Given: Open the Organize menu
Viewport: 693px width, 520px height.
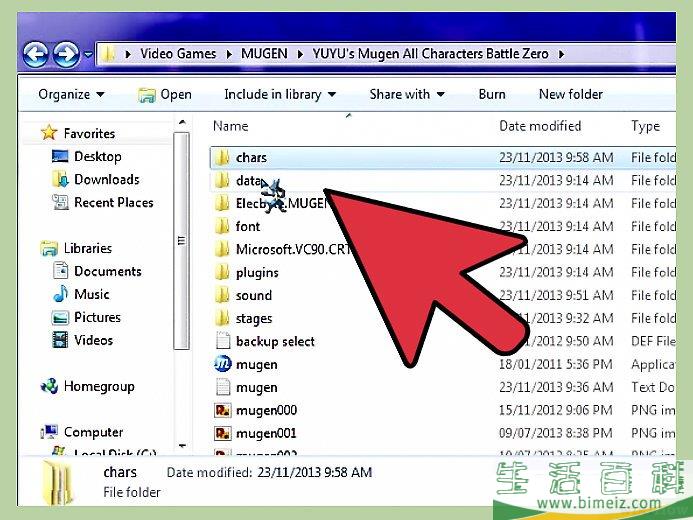Looking at the screenshot, I should click(x=71, y=94).
